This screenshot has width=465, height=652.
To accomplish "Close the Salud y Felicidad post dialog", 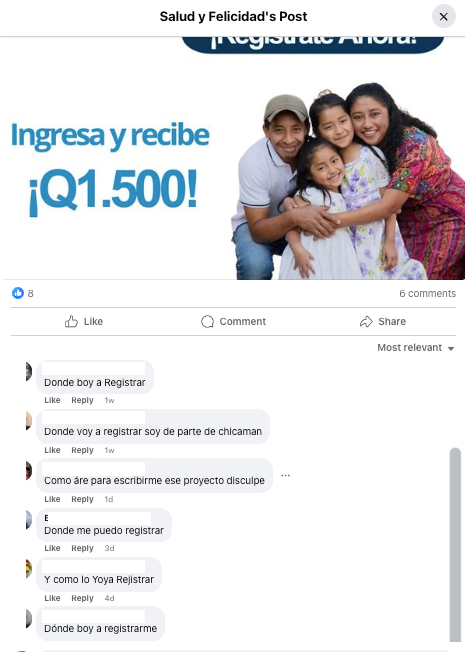I will (x=443, y=17).
